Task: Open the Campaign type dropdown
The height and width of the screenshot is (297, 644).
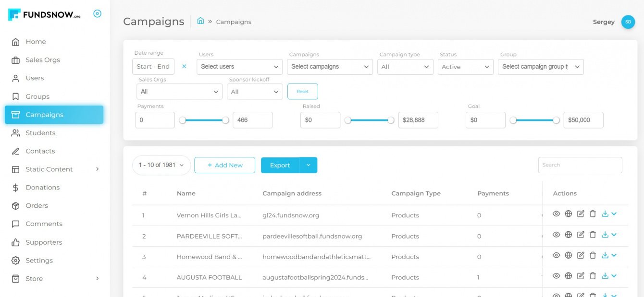Action: [x=405, y=67]
